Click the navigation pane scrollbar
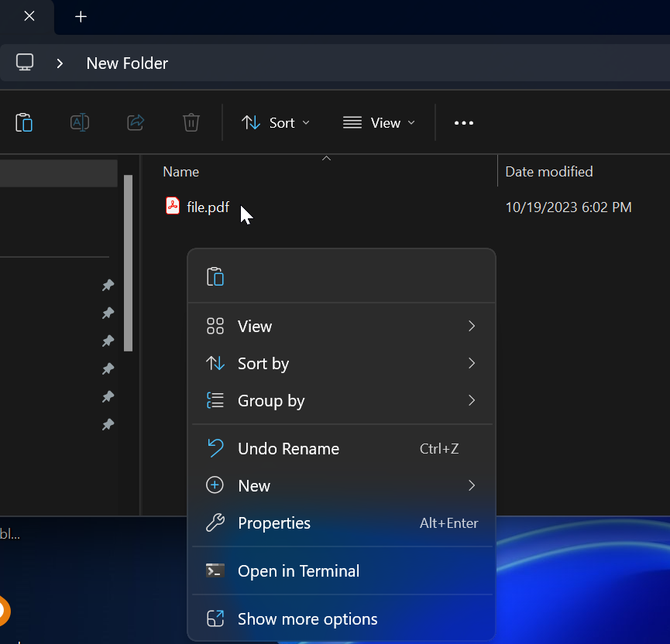Viewport: 670px width, 644px height. coord(128,262)
